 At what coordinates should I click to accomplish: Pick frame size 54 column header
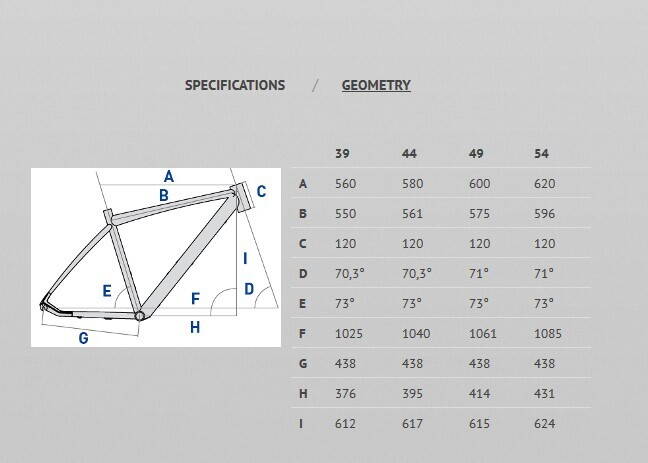(542, 154)
